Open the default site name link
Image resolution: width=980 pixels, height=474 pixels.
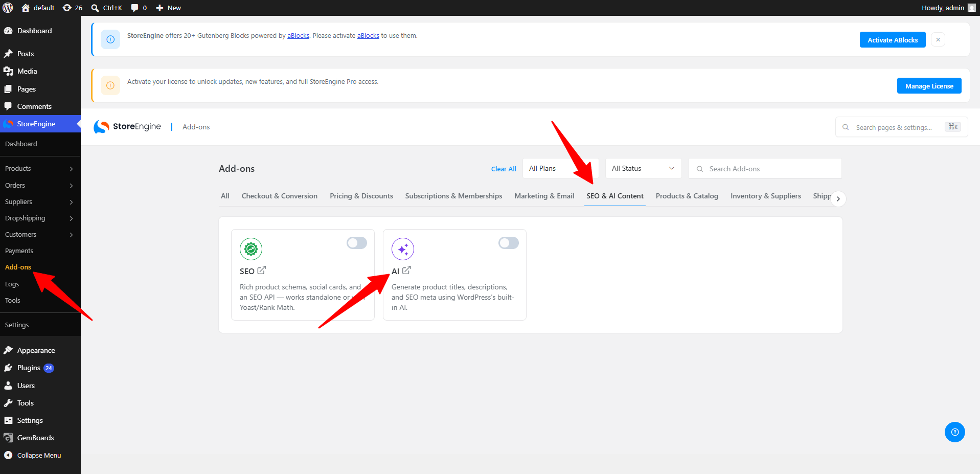[x=38, y=8]
